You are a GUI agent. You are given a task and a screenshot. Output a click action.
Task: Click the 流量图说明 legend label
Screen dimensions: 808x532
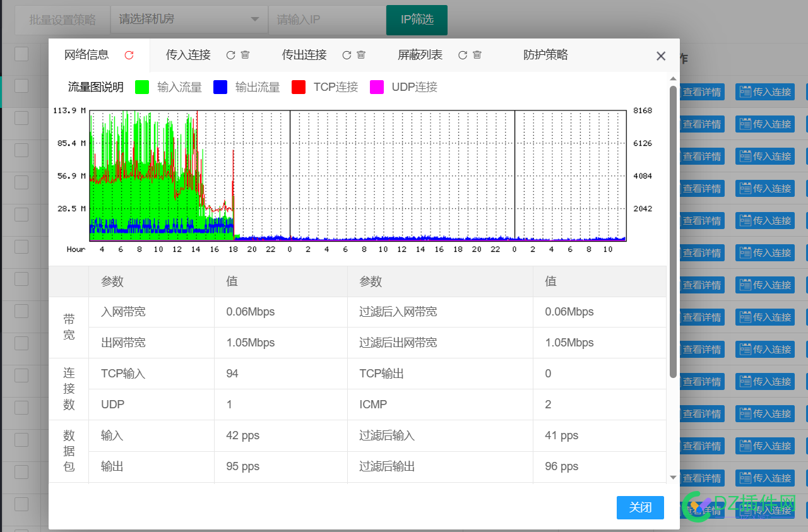pos(96,87)
